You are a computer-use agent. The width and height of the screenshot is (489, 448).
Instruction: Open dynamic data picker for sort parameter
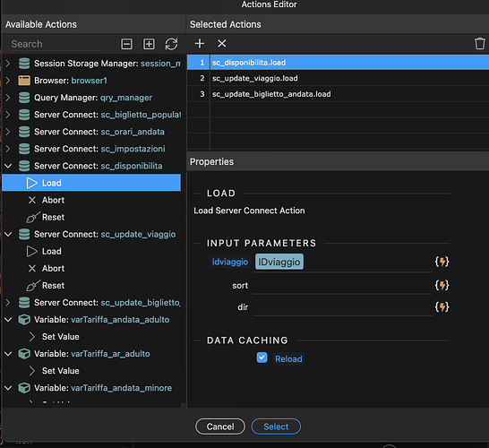(x=442, y=285)
